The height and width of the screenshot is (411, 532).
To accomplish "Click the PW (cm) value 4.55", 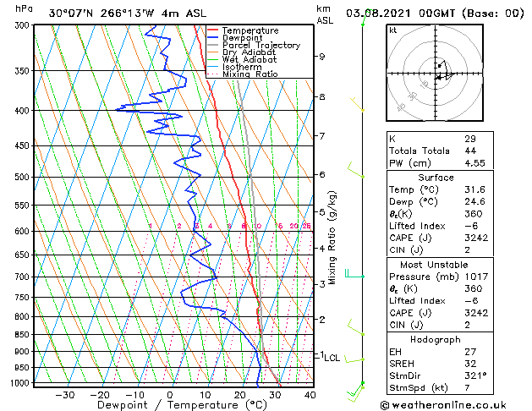I will (x=474, y=163).
